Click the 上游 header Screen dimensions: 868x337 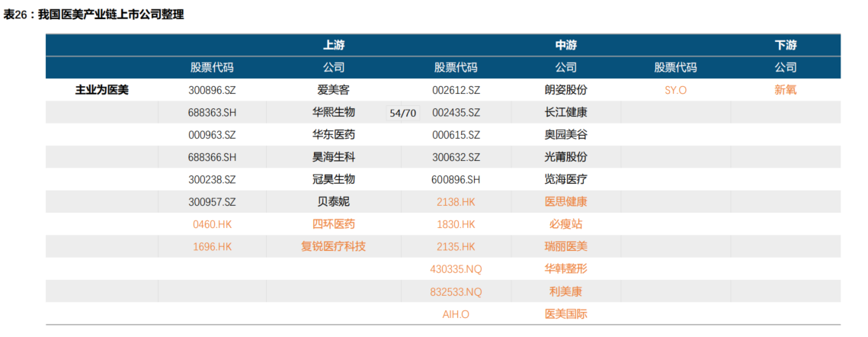[334, 46]
